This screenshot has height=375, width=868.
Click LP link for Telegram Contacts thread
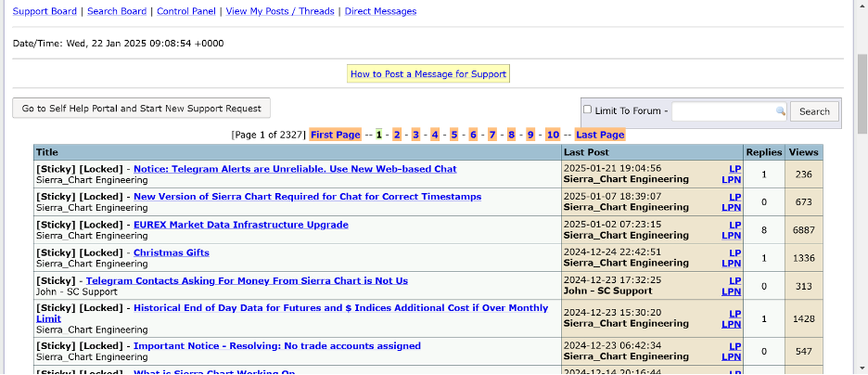pos(734,281)
